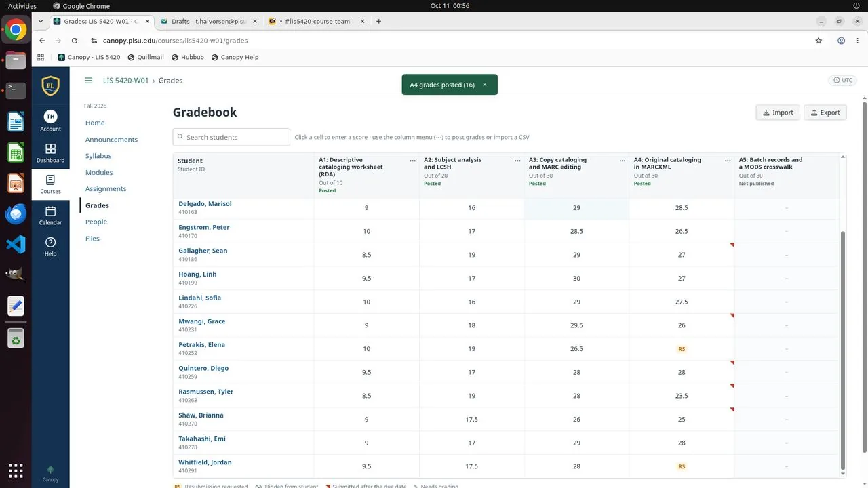Select Delgado's A3 score cell 29
868x488 pixels.
point(576,208)
